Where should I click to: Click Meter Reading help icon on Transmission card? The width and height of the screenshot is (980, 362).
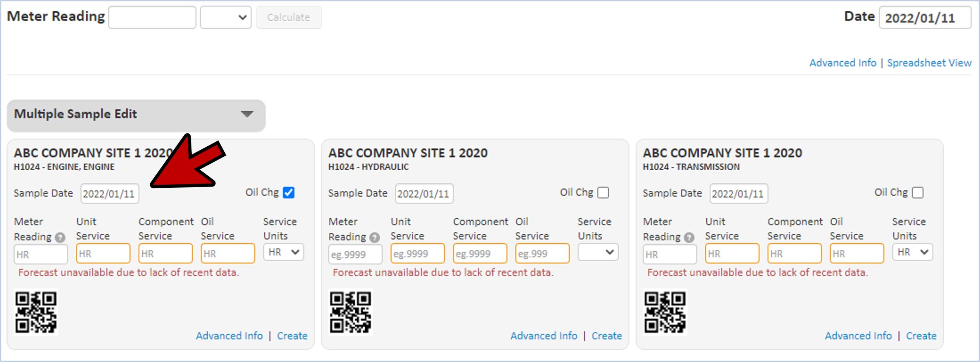tap(689, 238)
